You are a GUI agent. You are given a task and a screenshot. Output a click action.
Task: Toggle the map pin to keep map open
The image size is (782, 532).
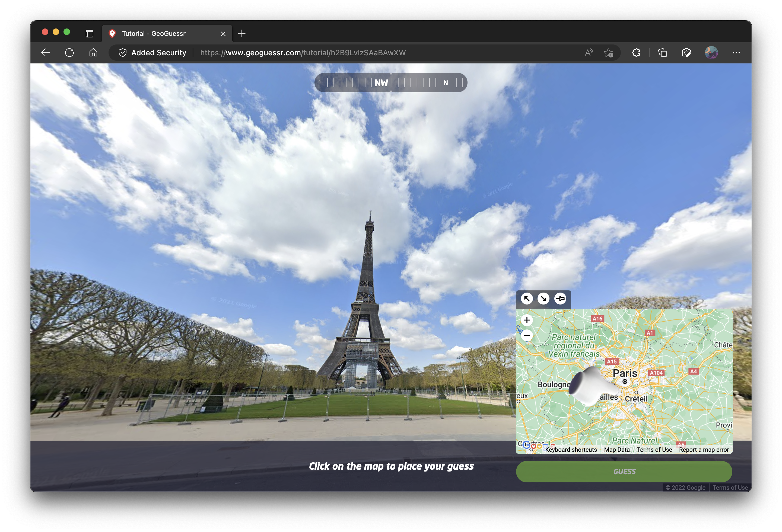click(560, 299)
